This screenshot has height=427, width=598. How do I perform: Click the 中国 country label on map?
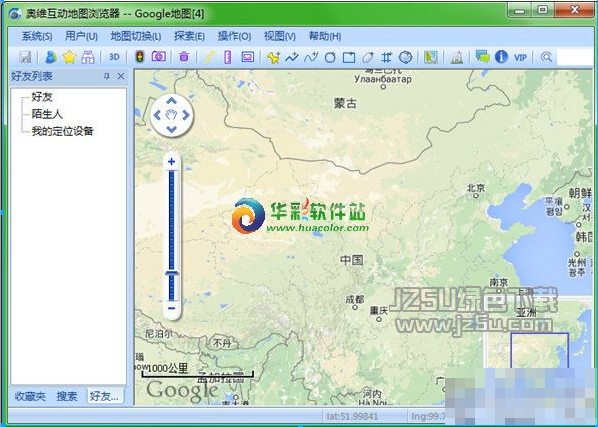(352, 260)
